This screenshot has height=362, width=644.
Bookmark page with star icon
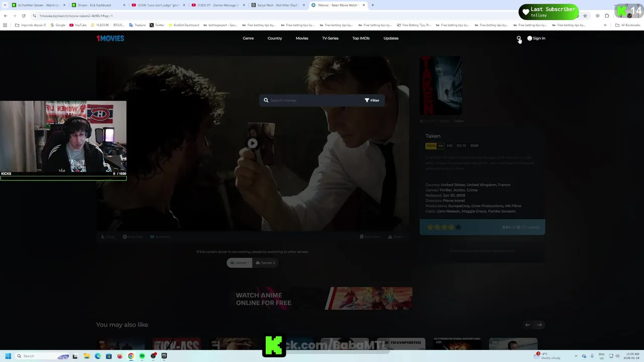point(585,16)
